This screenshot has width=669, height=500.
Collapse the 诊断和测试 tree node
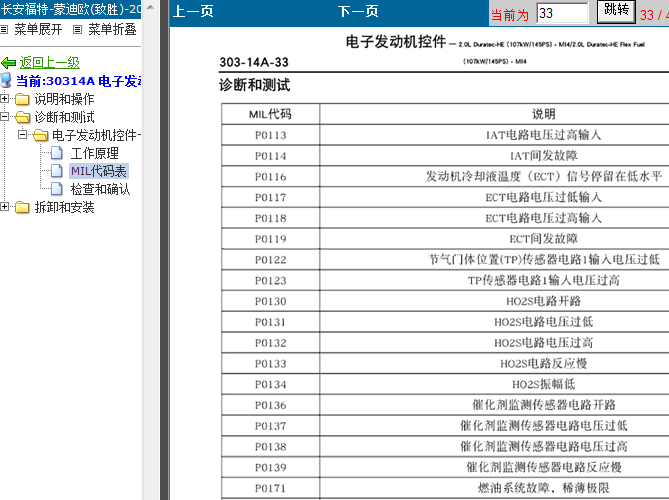4,116
